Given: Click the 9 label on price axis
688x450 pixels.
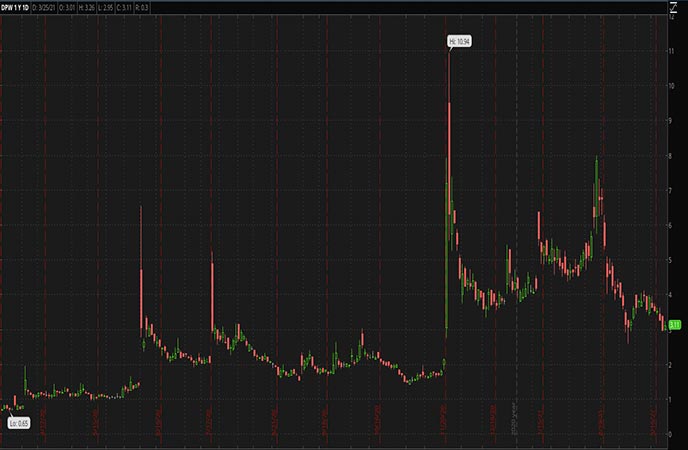Looking at the screenshot, I should [x=670, y=121].
